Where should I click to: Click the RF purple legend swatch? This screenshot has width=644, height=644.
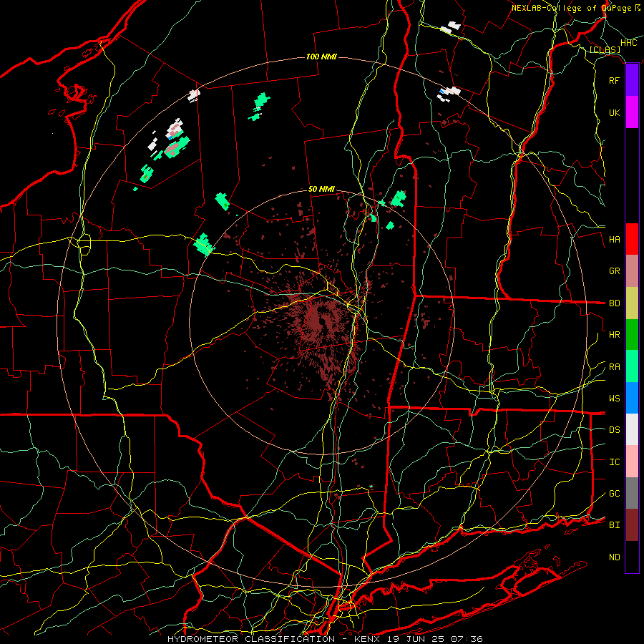coord(632,80)
